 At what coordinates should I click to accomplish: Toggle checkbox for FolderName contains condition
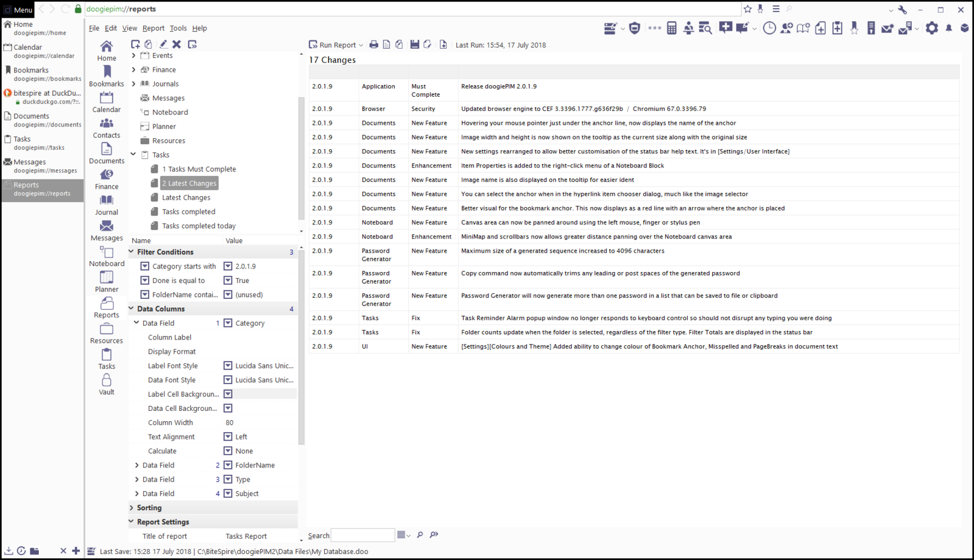[145, 295]
